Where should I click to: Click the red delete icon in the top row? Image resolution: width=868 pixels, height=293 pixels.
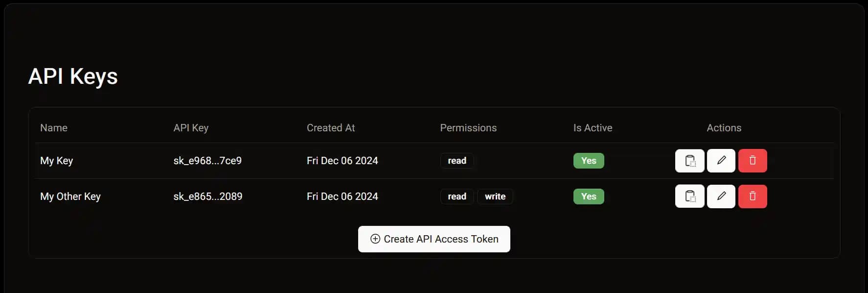[753, 160]
